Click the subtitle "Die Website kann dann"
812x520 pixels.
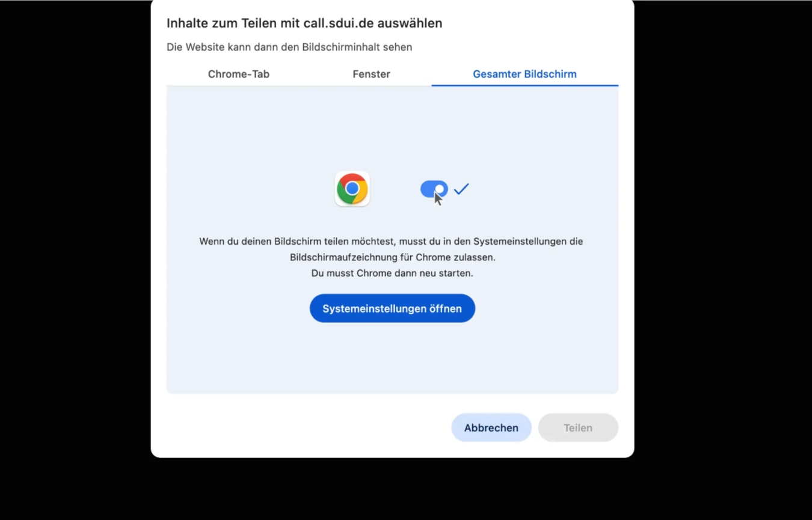(223, 47)
